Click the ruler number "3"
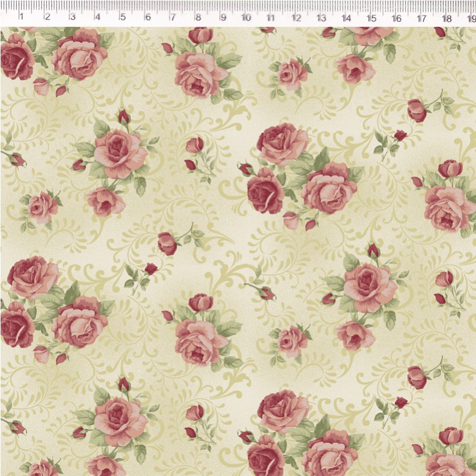Screen dimensions: 476x476 pos(72,17)
